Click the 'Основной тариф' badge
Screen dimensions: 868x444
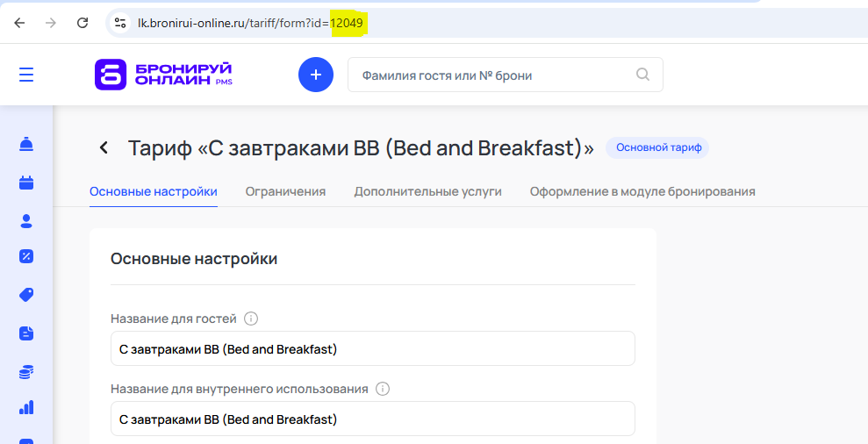click(658, 147)
